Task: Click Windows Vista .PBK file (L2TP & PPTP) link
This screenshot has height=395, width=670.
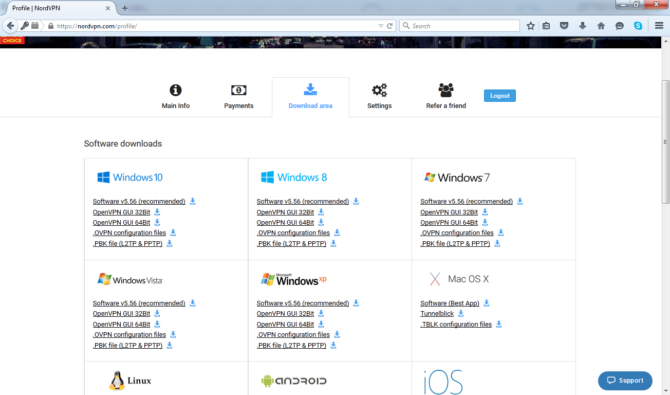Action: [128, 345]
